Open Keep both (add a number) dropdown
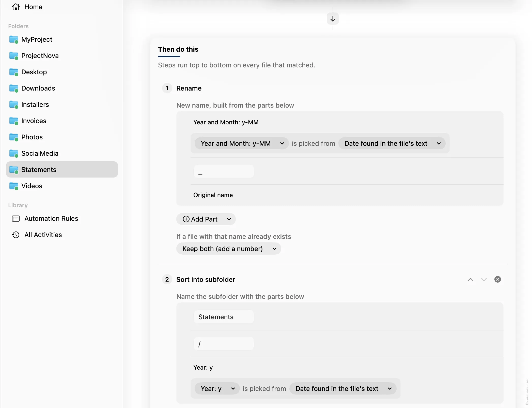Viewport: 532px width, 408px height. point(229,249)
